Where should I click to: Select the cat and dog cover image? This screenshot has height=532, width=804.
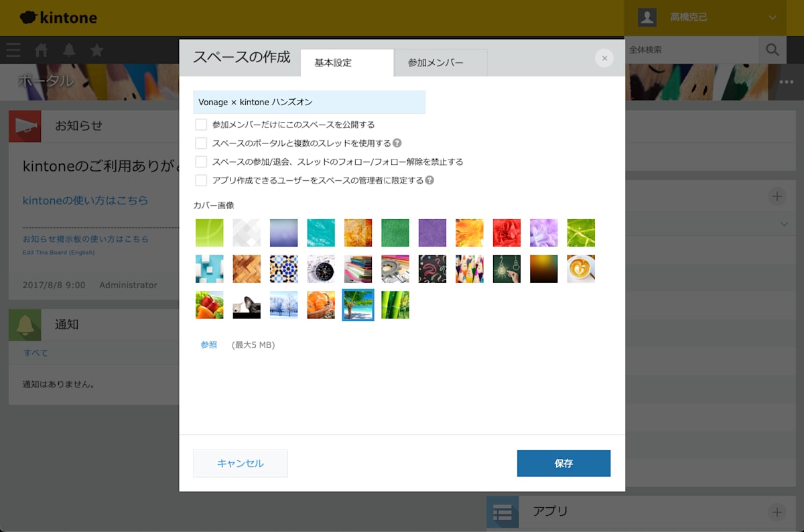[247, 305]
